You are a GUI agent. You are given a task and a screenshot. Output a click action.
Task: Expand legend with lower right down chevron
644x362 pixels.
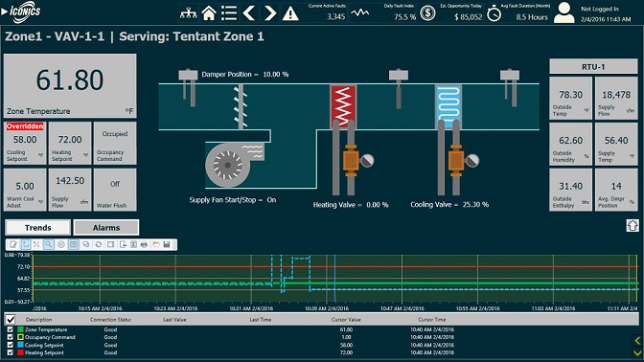637,352
